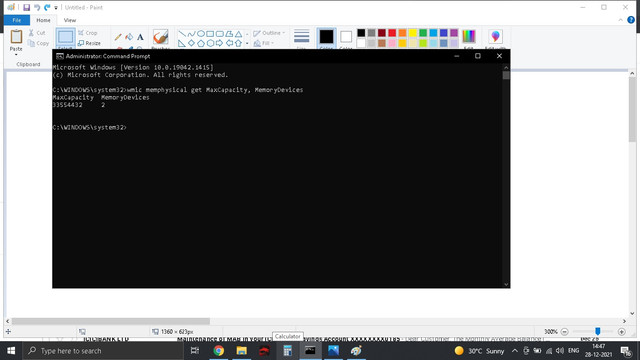
Task: Select the Hexagon shape
Action: (x=210, y=43)
